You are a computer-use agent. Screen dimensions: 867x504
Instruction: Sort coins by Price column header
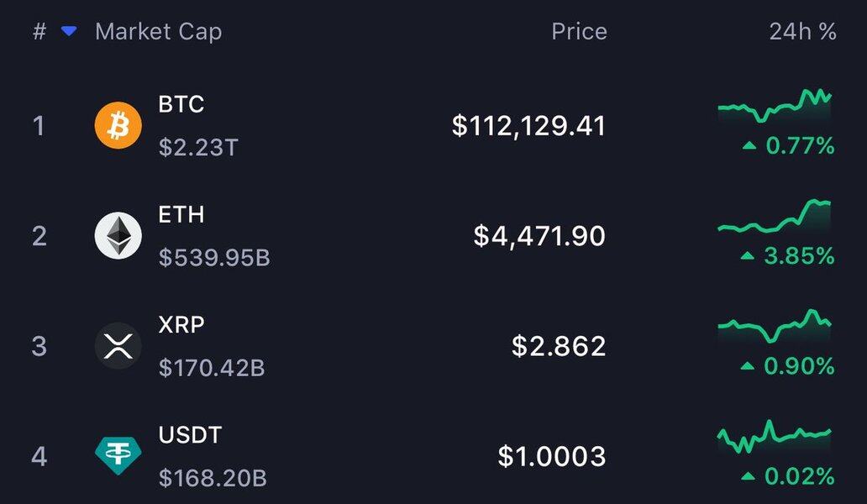click(x=579, y=32)
